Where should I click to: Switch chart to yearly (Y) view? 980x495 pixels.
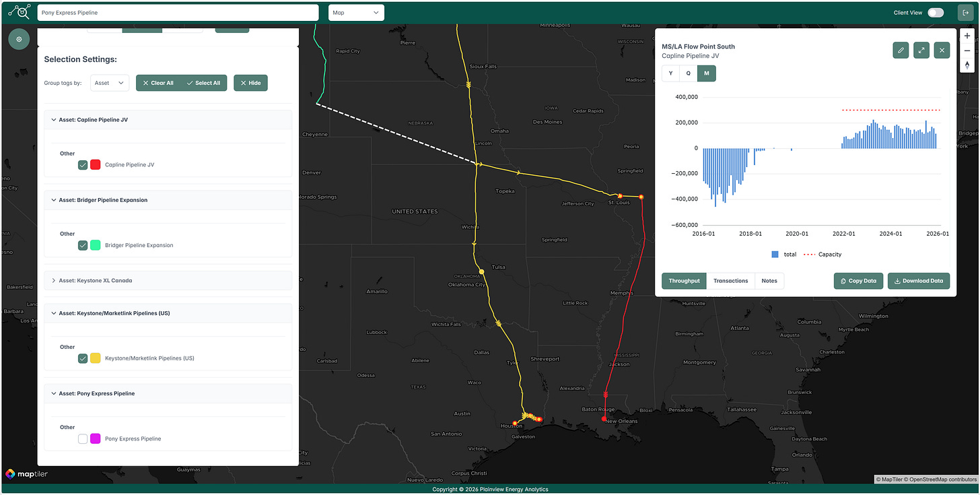[x=670, y=73]
